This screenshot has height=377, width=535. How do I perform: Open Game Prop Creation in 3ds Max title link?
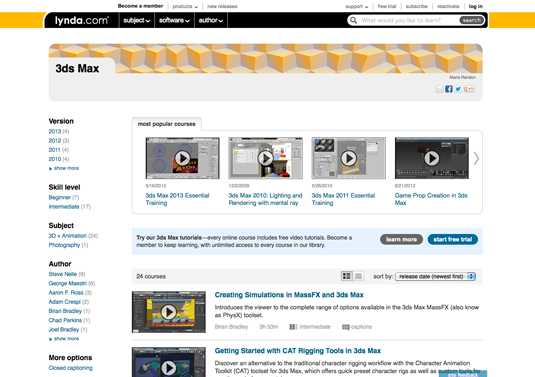(431, 199)
